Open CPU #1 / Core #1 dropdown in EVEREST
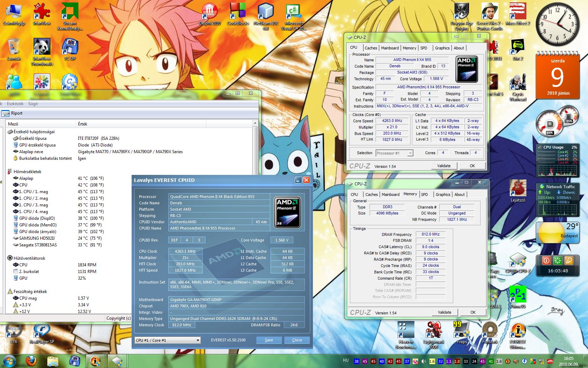 click(x=168, y=340)
